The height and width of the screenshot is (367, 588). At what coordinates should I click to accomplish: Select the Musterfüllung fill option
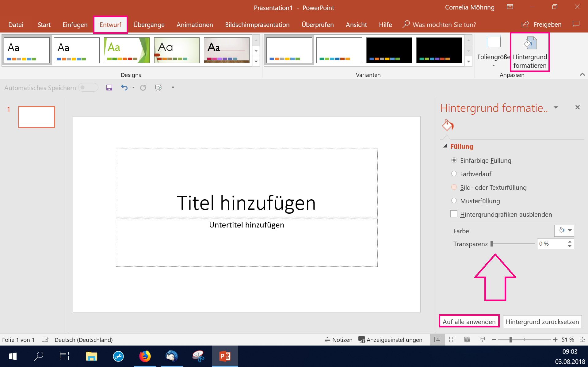(x=454, y=201)
